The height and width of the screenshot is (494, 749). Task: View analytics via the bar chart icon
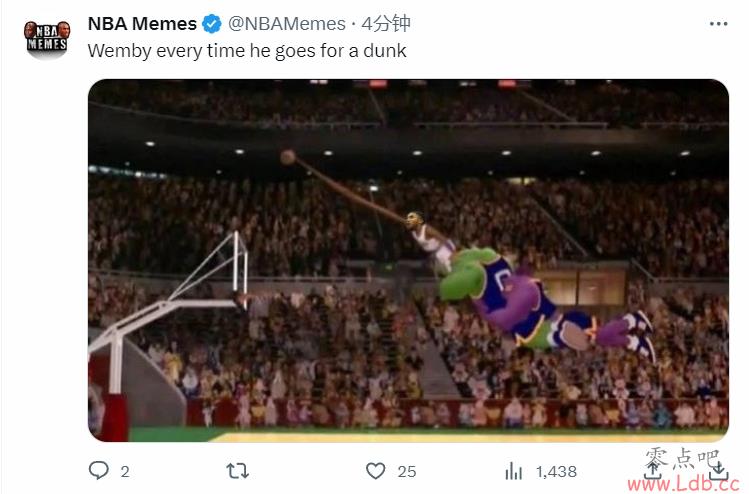pyautogui.click(x=514, y=471)
